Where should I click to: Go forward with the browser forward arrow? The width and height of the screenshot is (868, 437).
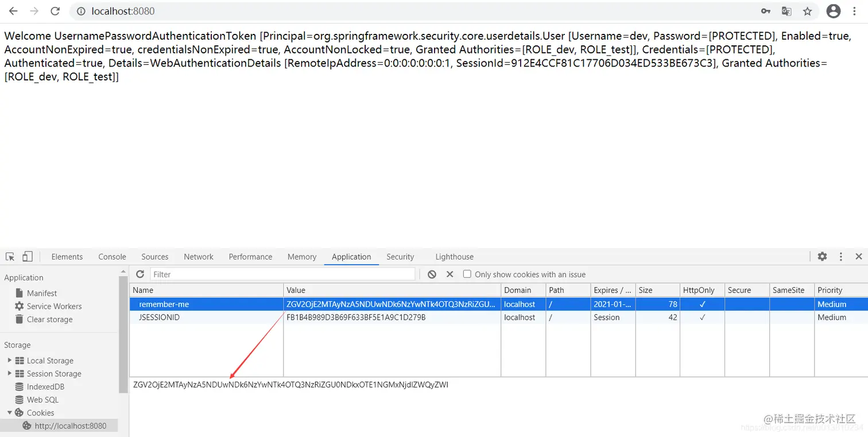34,11
